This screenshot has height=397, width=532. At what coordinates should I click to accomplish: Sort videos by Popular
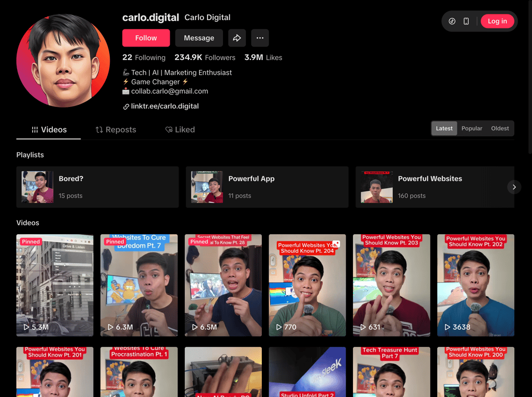[x=471, y=129]
